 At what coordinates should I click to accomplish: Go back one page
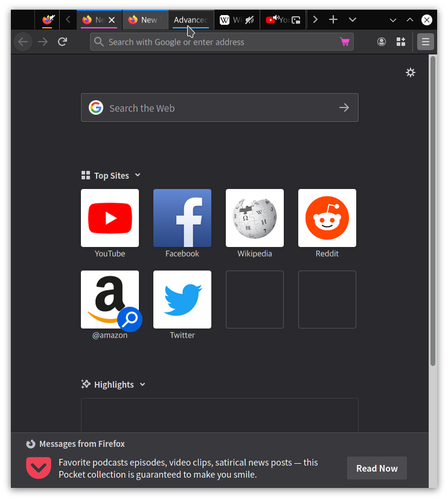point(23,42)
